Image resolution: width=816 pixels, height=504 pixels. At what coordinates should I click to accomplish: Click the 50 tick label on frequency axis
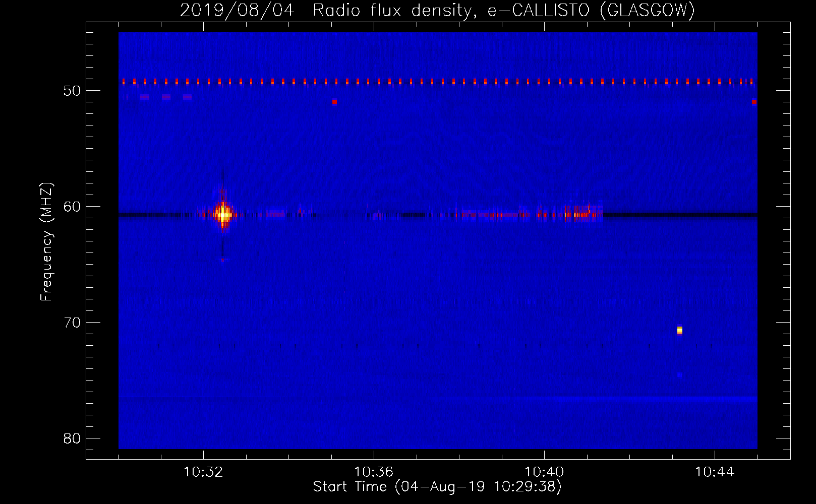pyautogui.click(x=72, y=91)
